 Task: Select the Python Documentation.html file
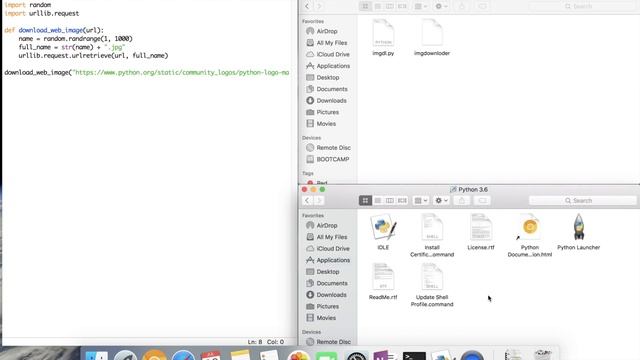[x=529, y=227]
